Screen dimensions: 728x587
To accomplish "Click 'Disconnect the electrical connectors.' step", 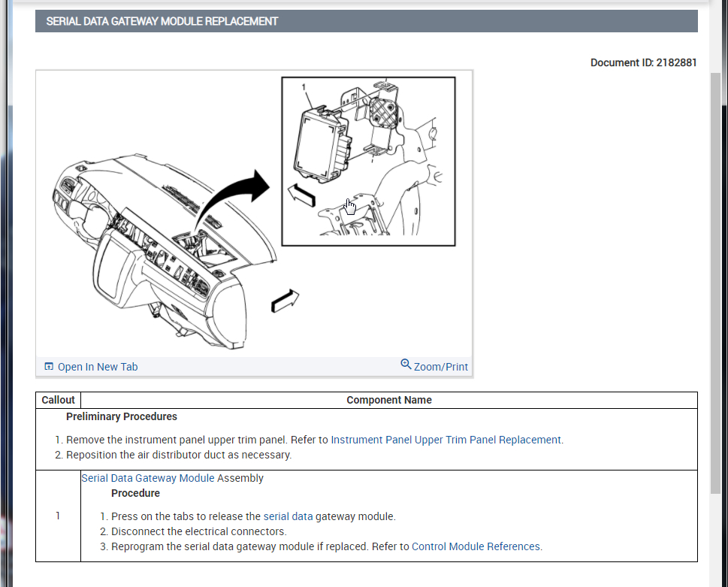I will click(198, 531).
